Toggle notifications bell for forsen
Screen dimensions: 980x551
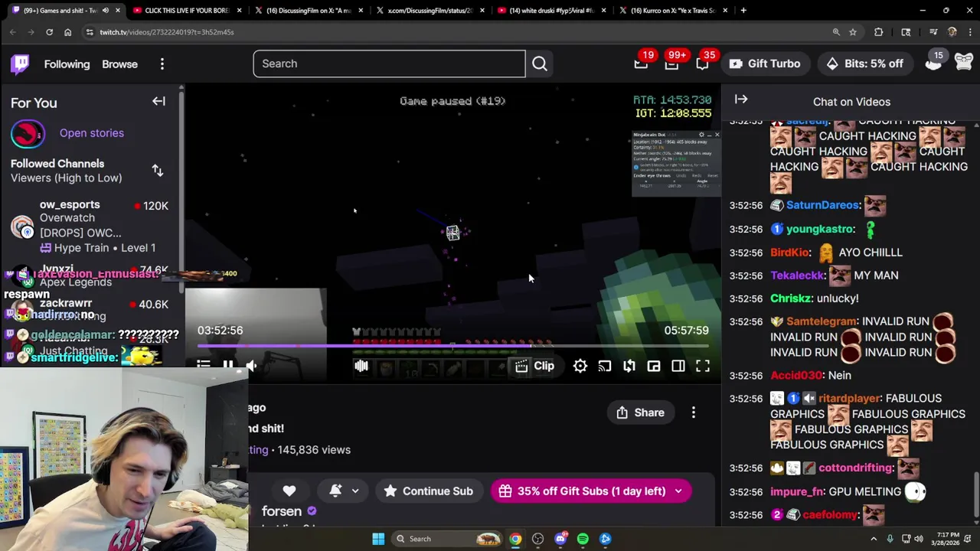[335, 491]
